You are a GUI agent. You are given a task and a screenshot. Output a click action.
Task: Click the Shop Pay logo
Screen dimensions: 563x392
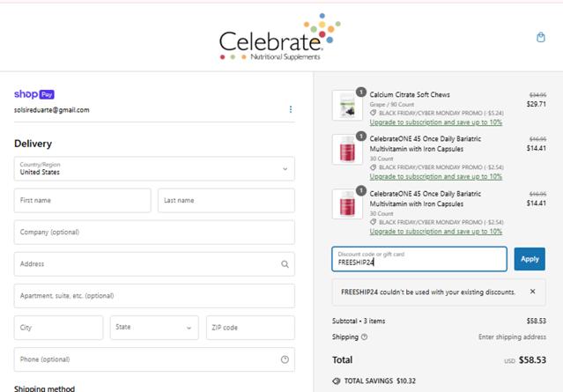point(34,94)
